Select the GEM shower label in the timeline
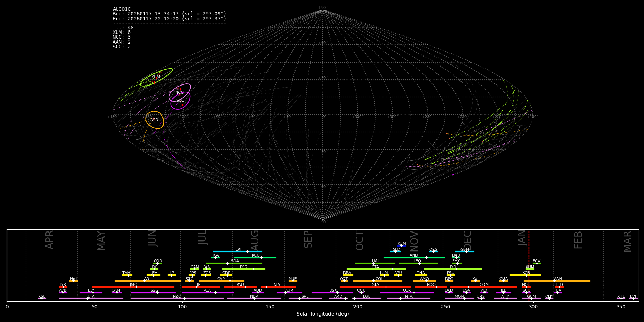644x322 pixels. tap(465, 250)
